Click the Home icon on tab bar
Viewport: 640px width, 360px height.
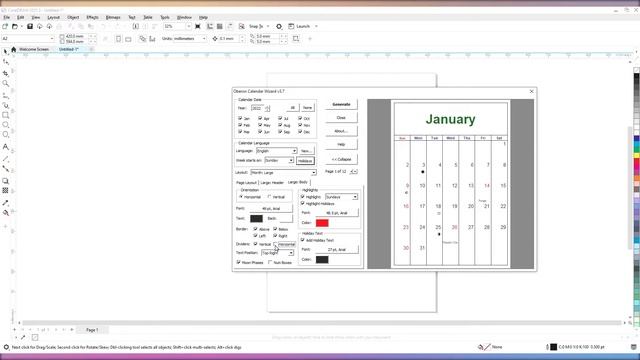pyautogui.click(x=13, y=49)
